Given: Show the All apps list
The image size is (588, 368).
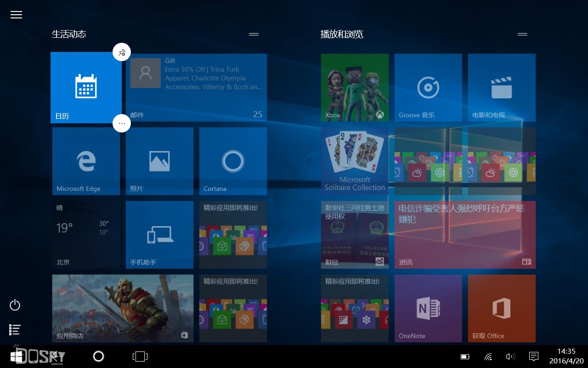Looking at the screenshot, I should pos(15,329).
